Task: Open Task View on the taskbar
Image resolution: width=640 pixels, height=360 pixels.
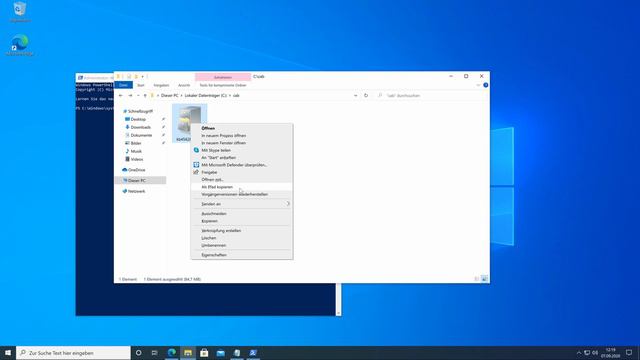Action: click(x=155, y=353)
